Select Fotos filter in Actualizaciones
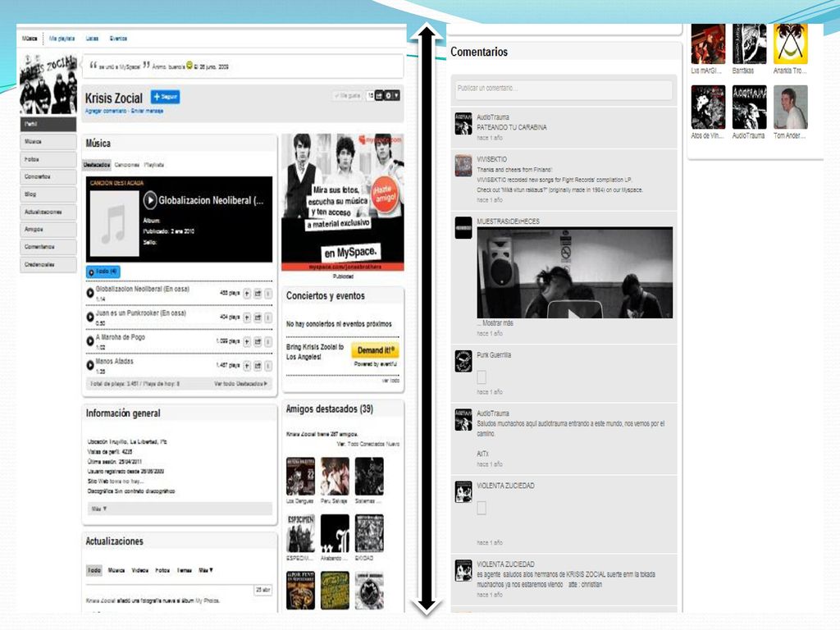This screenshot has width=840, height=630. pos(162,570)
